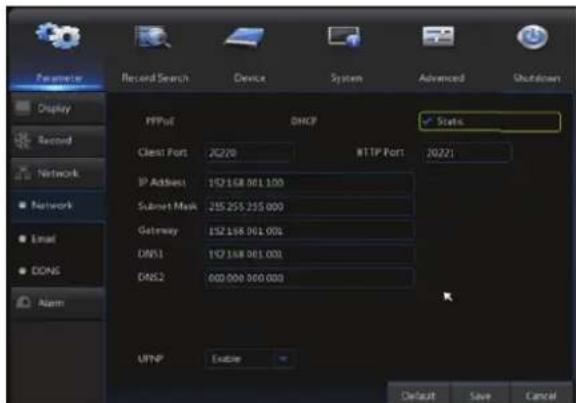Click the DNS2 address field

coord(309,278)
